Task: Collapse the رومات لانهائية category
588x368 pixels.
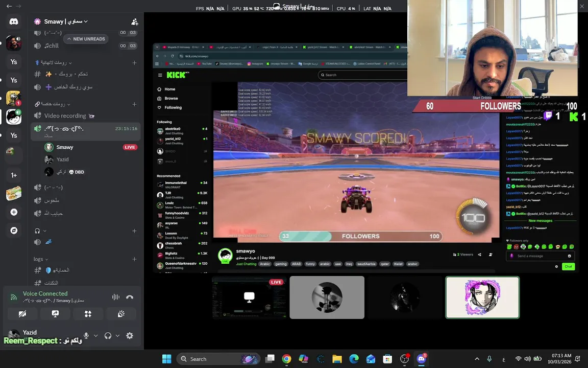Action: (x=53, y=63)
